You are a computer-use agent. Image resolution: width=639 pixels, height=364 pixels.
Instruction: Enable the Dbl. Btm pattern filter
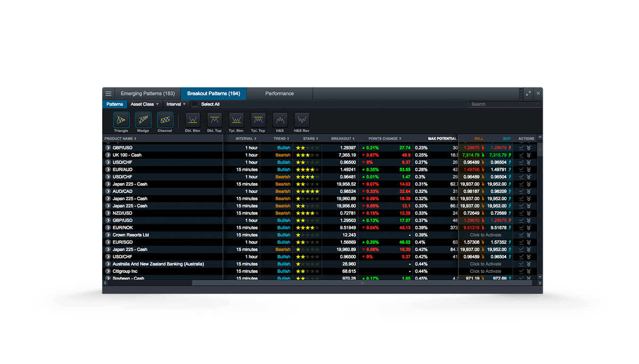(x=192, y=120)
